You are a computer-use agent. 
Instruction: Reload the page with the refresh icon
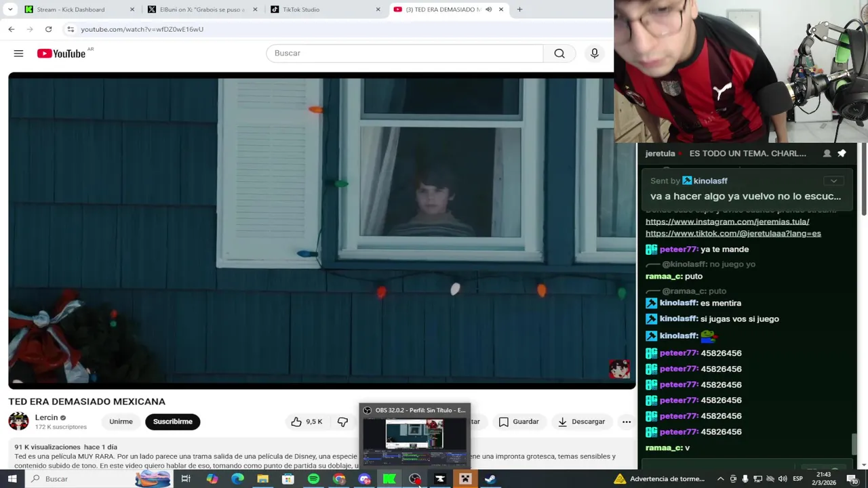click(x=48, y=29)
